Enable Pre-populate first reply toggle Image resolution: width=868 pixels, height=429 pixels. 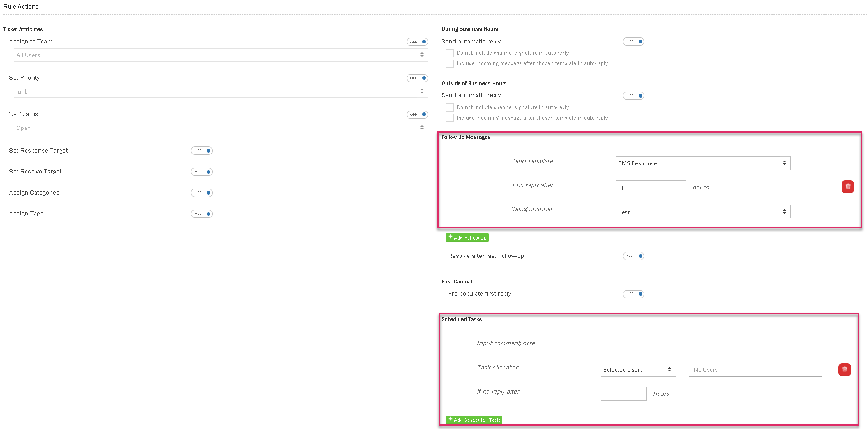tap(633, 294)
